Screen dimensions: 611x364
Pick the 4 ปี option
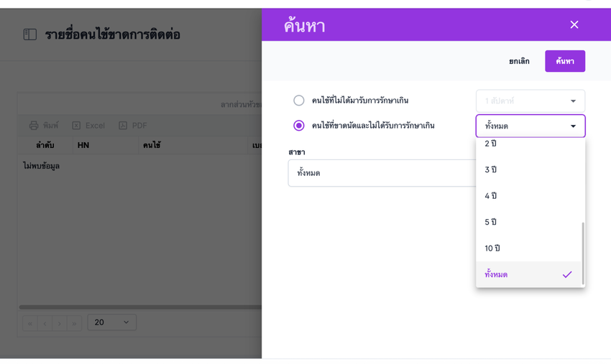tap(491, 196)
